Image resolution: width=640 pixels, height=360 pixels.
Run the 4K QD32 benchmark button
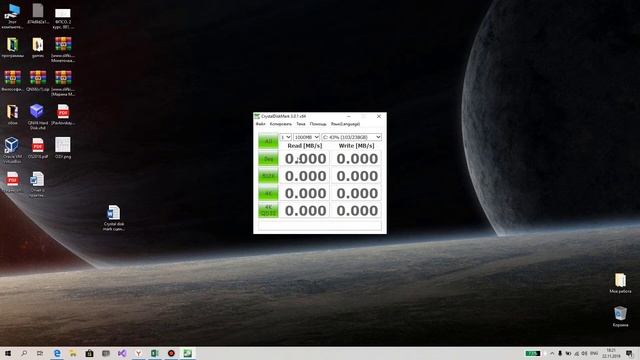pos(268,211)
